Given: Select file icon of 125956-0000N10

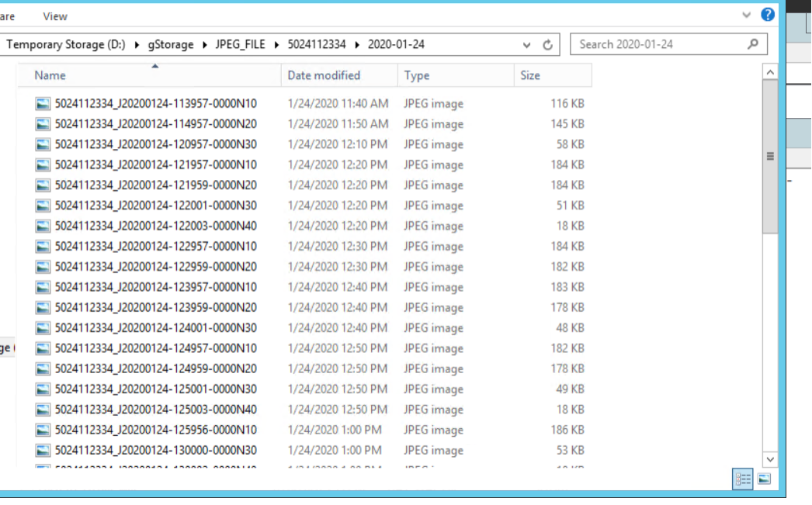Looking at the screenshot, I should click(43, 430).
